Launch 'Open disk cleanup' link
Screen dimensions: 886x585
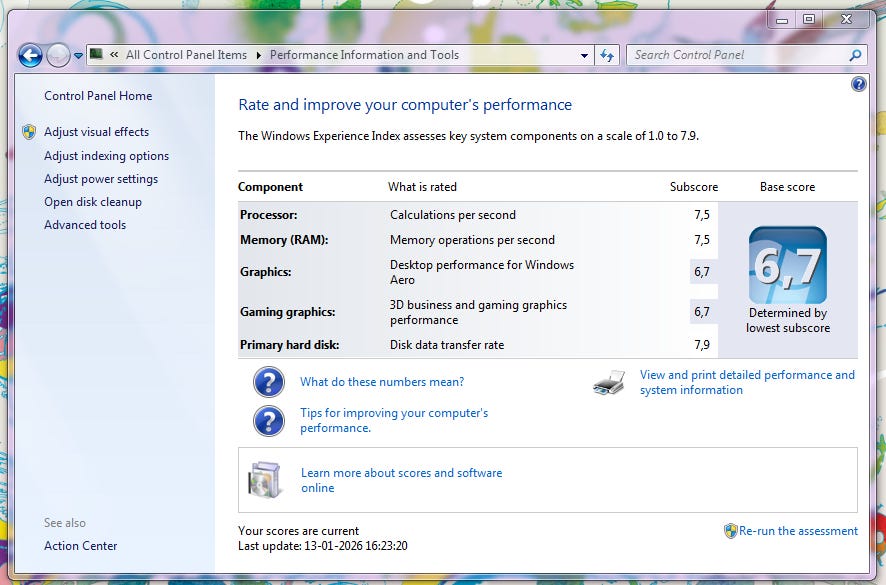[93, 202]
